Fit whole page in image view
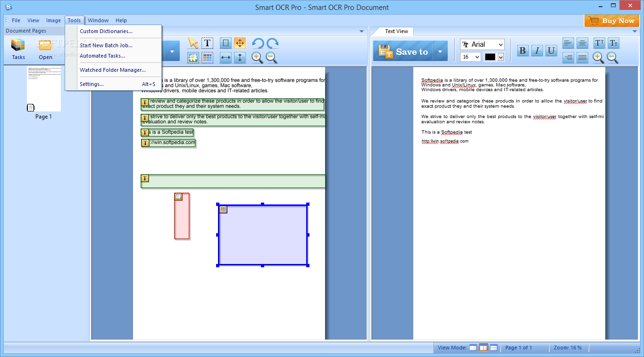The height and width of the screenshot is (357, 644). 226,43
